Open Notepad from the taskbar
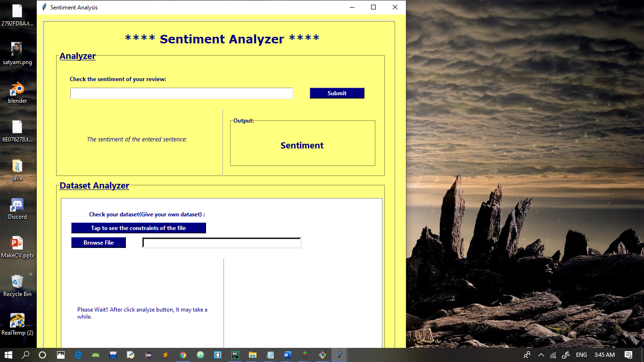The image size is (644, 362). (x=270, y=355)
